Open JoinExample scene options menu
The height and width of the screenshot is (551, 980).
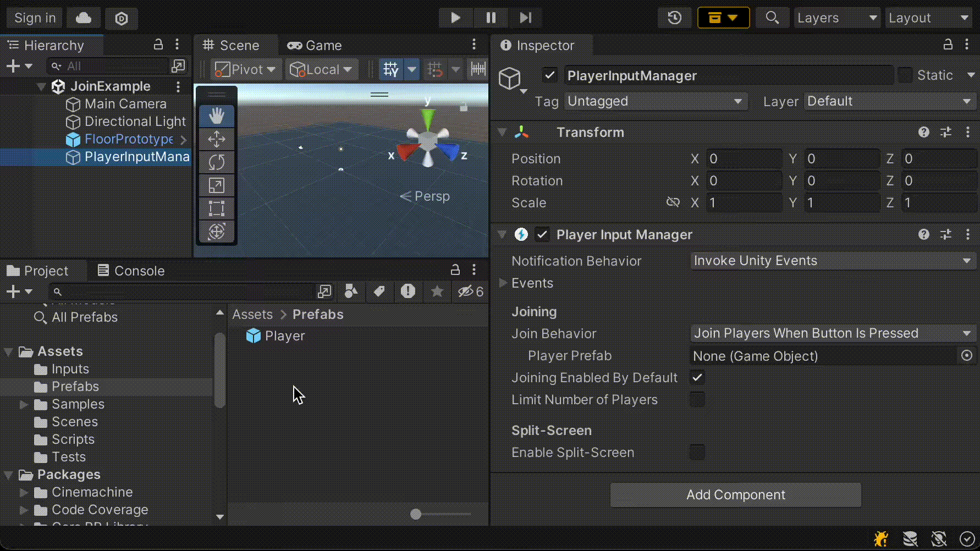point(178,86)
